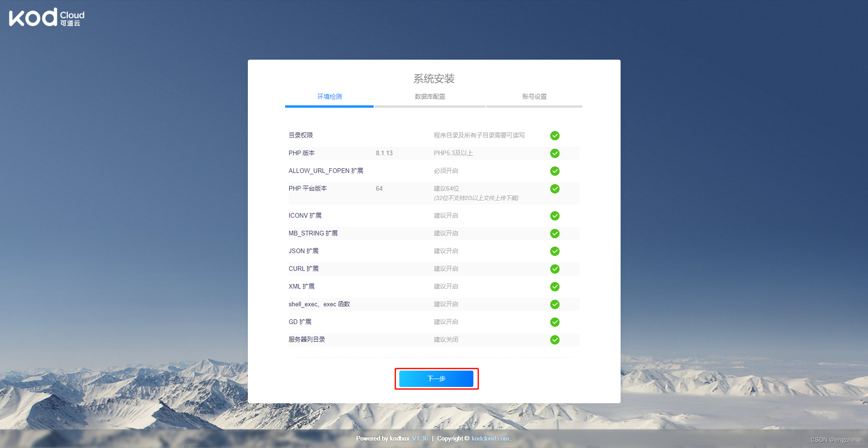Click the green check beside XML 扩展
868x448 pixels.
554,287
